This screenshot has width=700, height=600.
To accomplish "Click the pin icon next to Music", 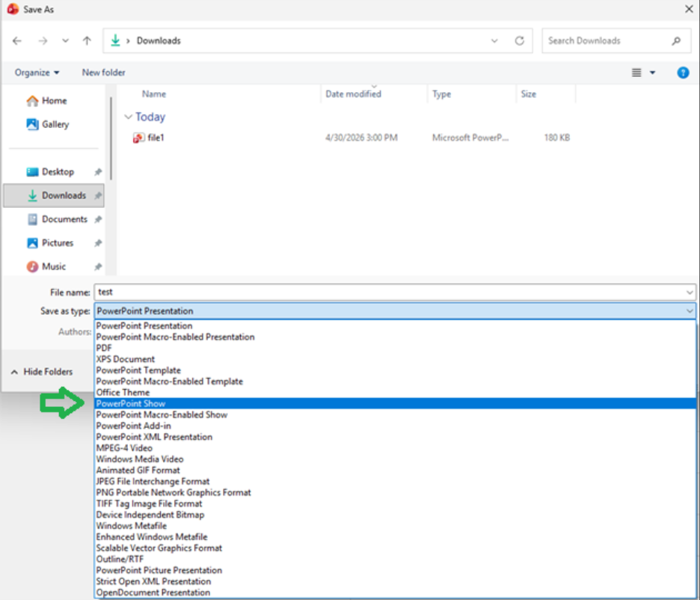I will point(98,266).
